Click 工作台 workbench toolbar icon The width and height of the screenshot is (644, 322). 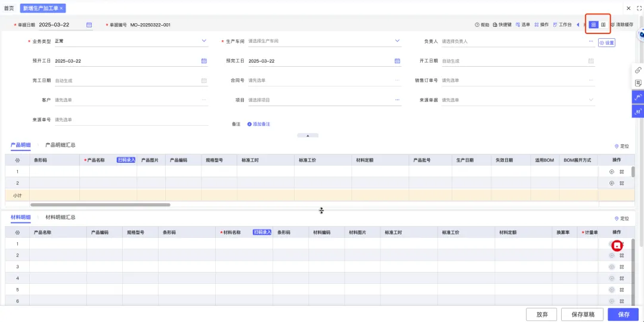[x=555, y=25]
